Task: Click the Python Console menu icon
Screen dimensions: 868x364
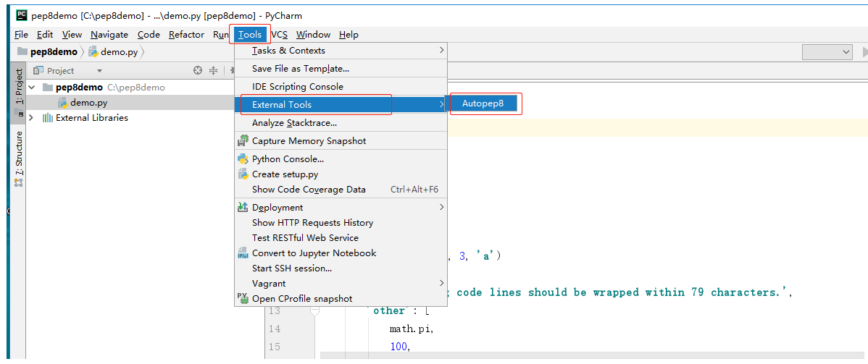Action: (x=243, y=159)
